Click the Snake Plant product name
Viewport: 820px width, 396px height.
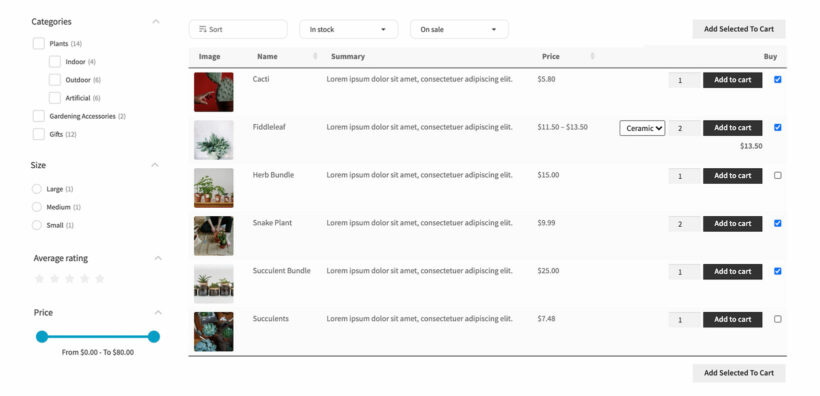(x=272, y=223)
